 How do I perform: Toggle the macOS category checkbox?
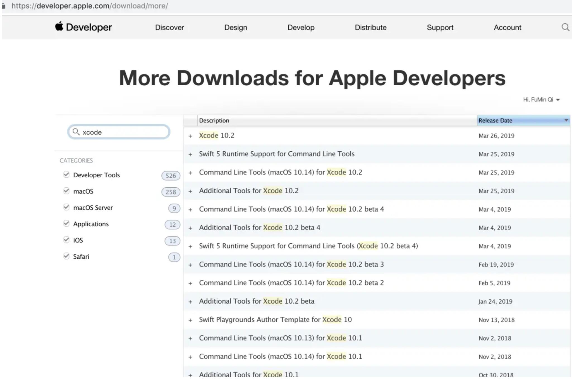pyautogui.click(x=66, y=191)
